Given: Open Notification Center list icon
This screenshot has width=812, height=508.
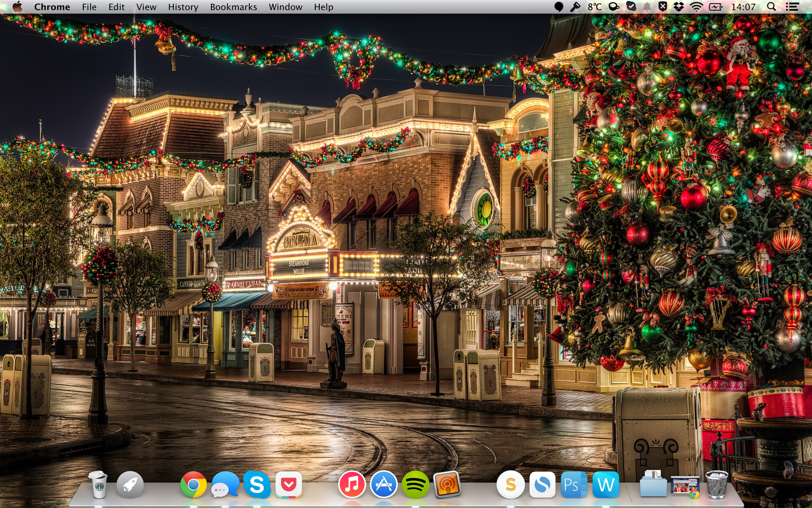Looking at the screenshot, I should click(x=792, y=7).
